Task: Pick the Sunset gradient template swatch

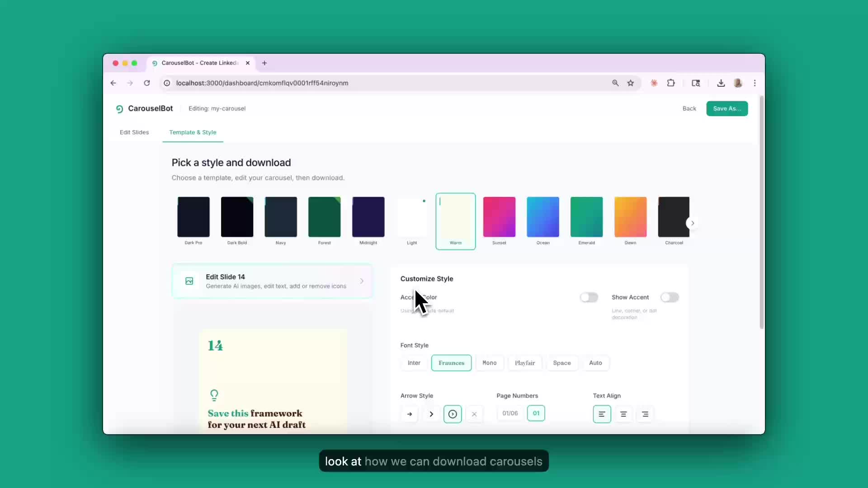Action: [x=499, y=217]
